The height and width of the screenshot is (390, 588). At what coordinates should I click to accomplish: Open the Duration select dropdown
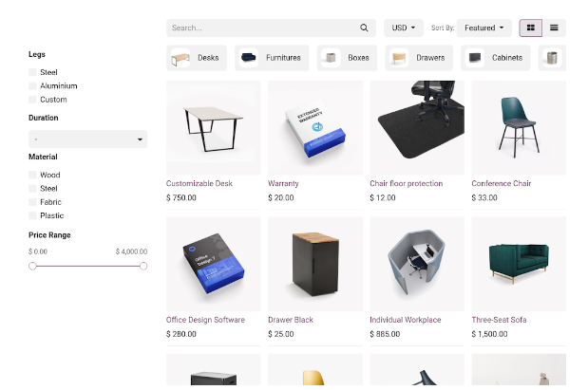pos(88,139)
